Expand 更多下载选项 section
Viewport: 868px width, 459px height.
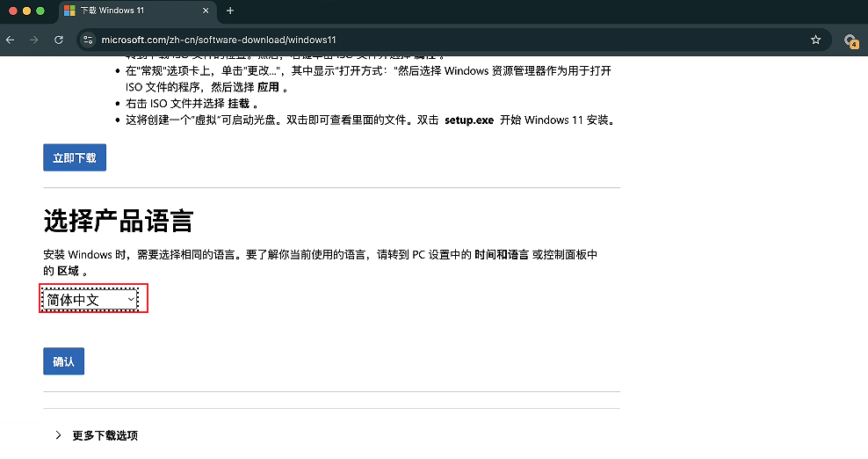(97, 436)
